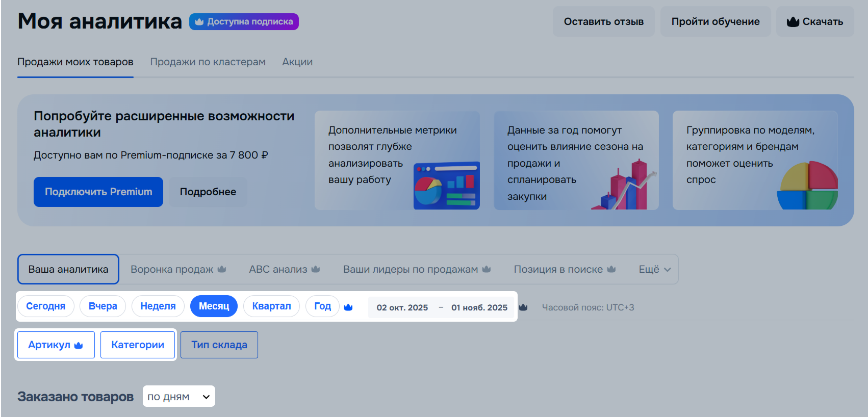Image resolution: width=868 pixels, height=417 pixels.
Task: Open the start date 02 окт. 2025 picker
Action: (402, 307)
